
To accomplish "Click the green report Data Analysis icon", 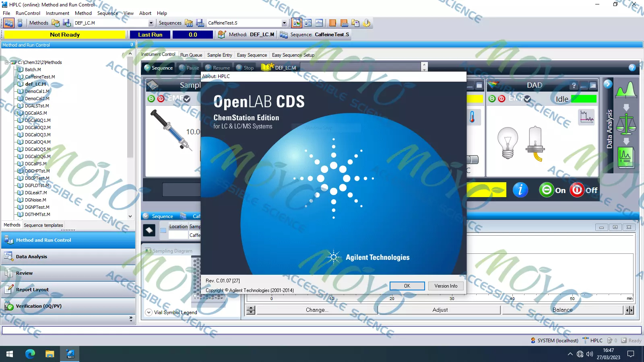I will point(626,157).
